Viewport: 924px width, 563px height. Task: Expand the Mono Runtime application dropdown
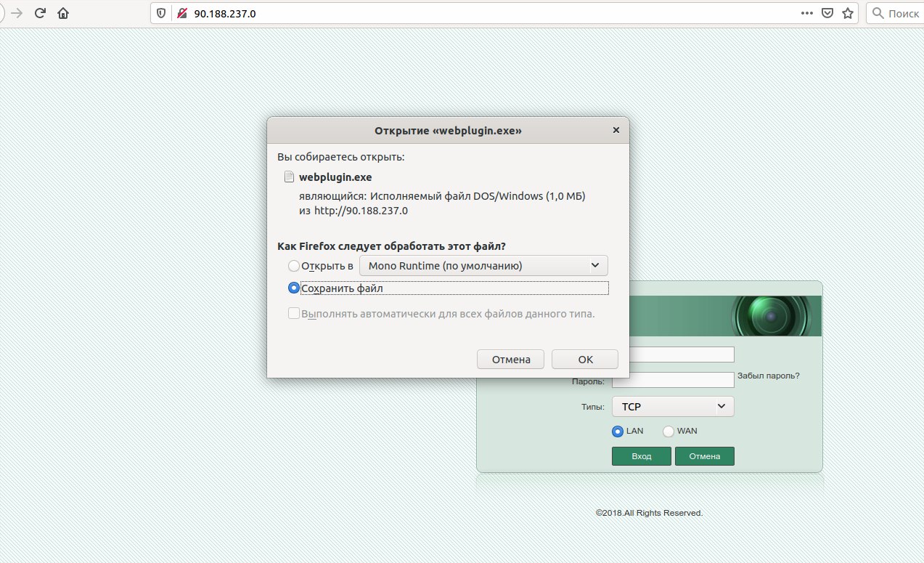pyautogui.click(x=483, y=265)
